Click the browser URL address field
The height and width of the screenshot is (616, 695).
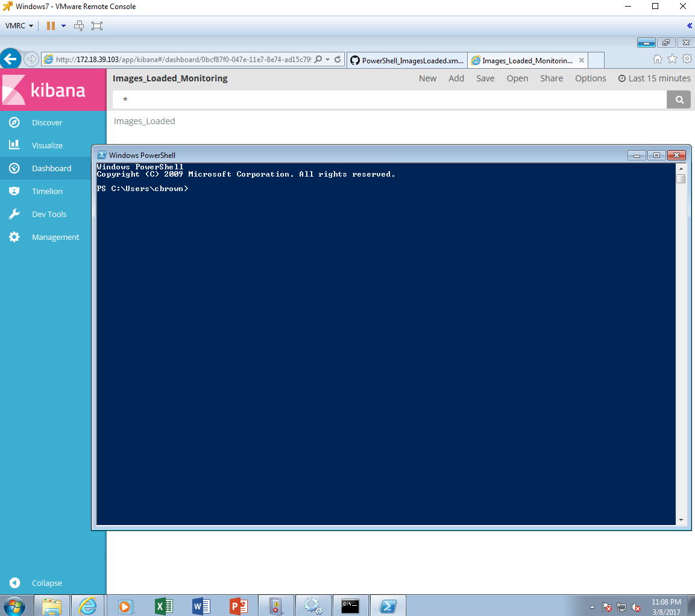[x=183, y=60]
